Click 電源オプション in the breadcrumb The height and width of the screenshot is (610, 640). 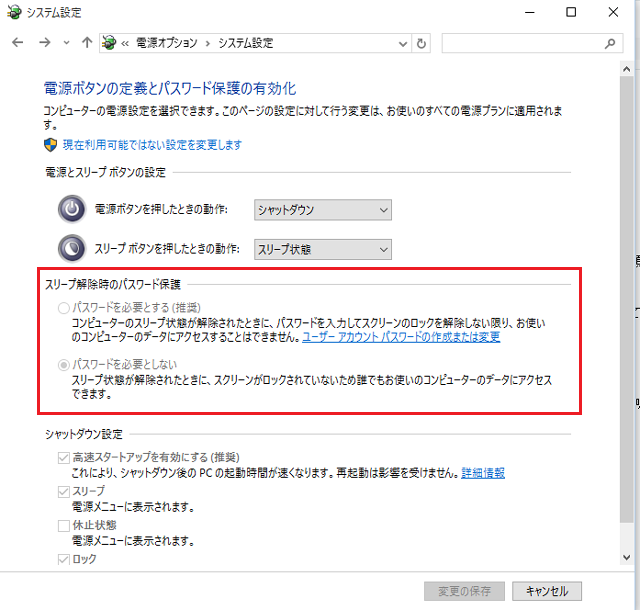click(x=167, y=43)
